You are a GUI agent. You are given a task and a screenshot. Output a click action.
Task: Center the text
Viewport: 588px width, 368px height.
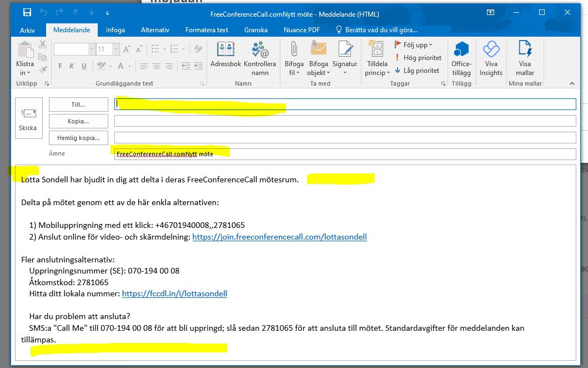tap(157, 66)
